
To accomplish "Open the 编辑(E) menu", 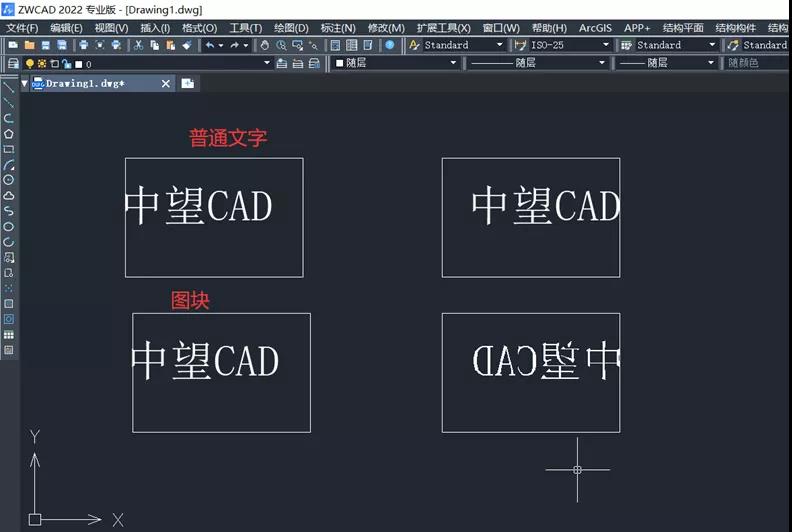I will pos(66,28).
